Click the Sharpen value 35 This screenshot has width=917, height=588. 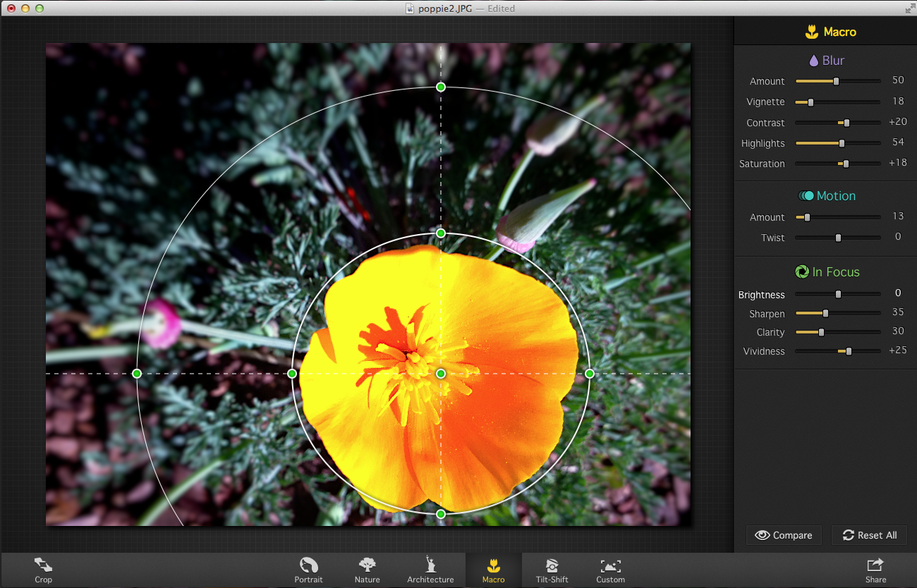coord(898,312)
